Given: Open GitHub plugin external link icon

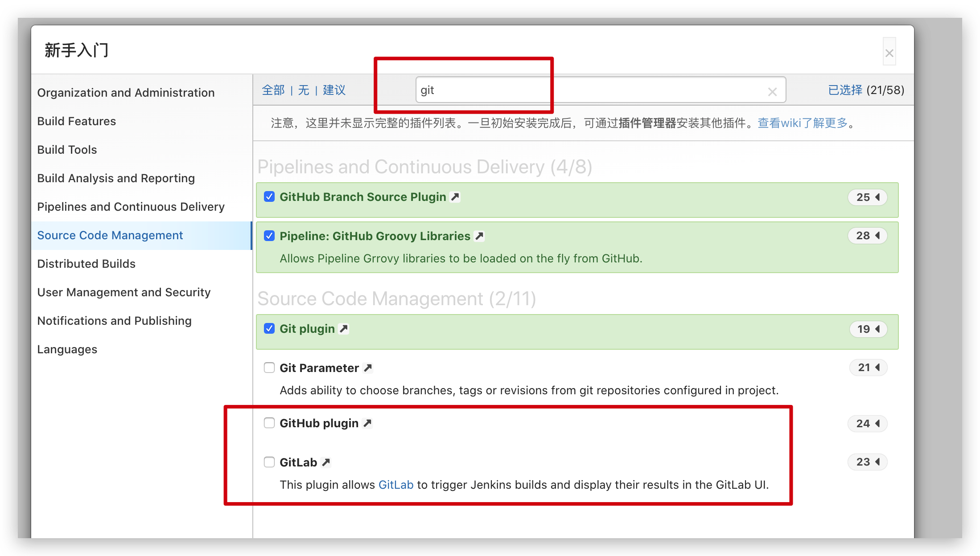Looking at the screenshot, I should click(367, 423).
